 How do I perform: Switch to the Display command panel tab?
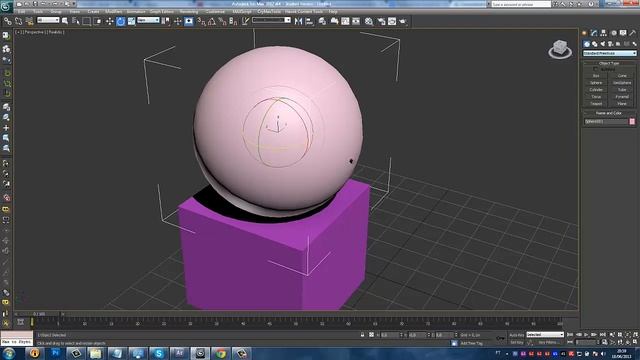(x=623, y=33)
